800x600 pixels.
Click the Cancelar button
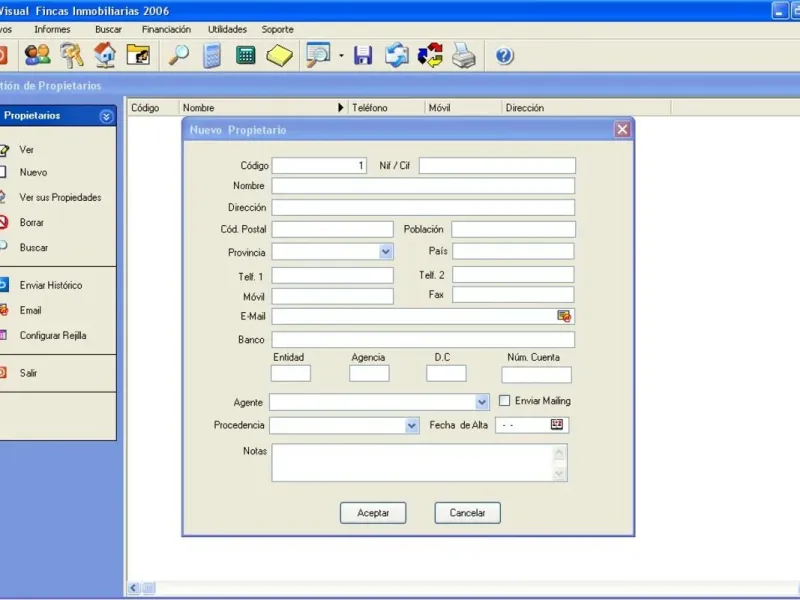coord(467,513)
